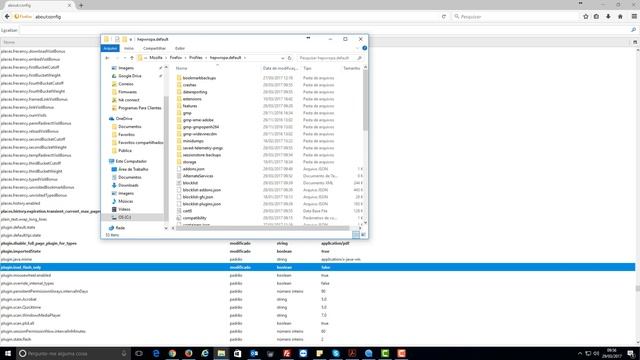The width and height of the screenshot is (640, 360).
Task: Refresh the Explorer folder view
Action: point(289,58)
